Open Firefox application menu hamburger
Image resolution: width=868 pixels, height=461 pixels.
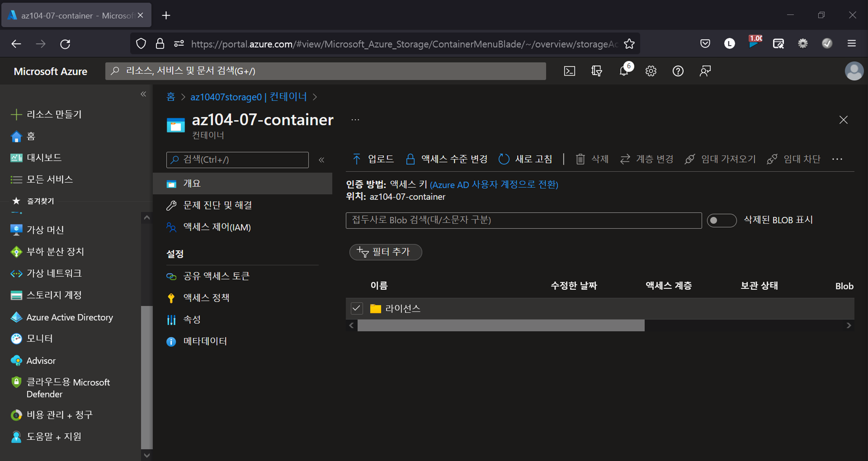click(852, 43)
